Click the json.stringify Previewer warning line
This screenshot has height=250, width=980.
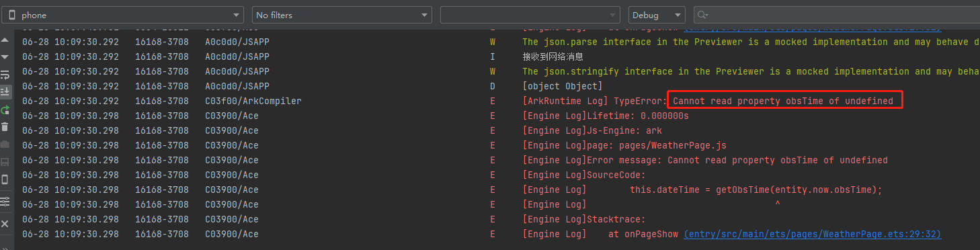pos(751,71)
